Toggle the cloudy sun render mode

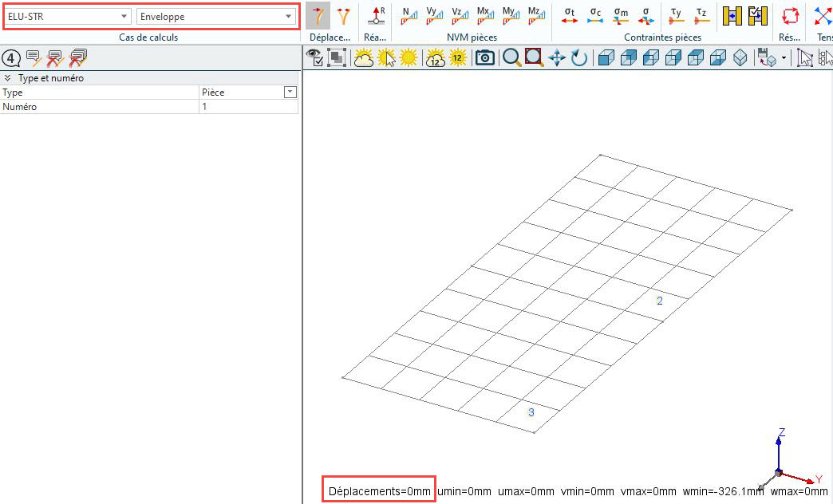click(364, 57)
